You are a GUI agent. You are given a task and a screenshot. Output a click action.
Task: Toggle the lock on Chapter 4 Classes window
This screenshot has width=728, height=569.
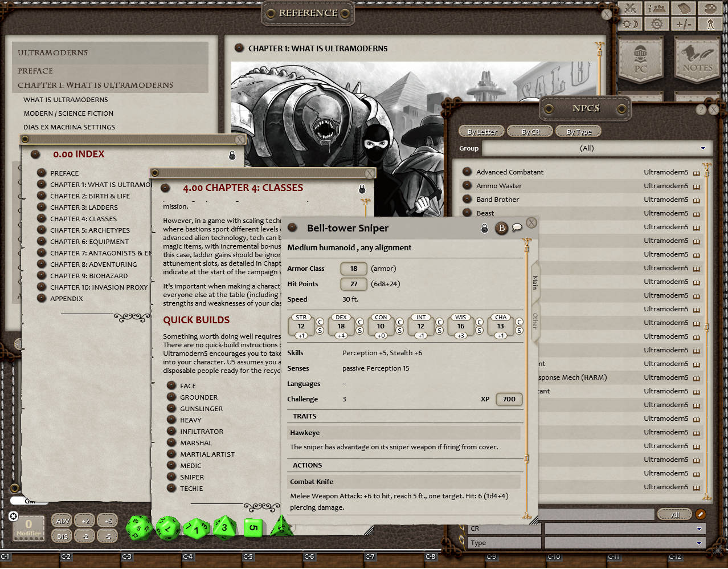tap(362, 189)
